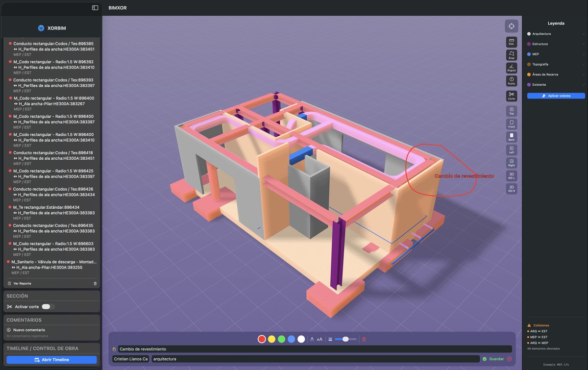Image resolution: width=588 pixels, height=370 pixels.
Task: Select clash M_Codo rectangular W:896603
Action: click(52, 249)
